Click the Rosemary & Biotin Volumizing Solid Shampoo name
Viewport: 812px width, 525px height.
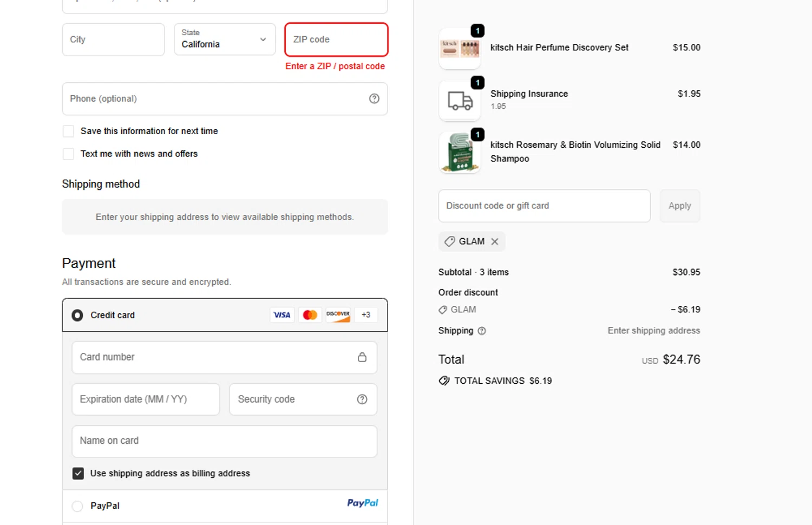[575, 152]
